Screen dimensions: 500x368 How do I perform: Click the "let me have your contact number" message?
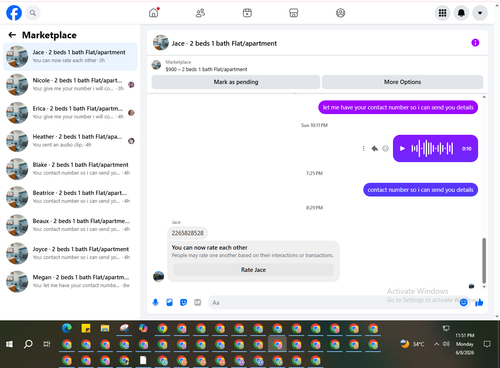click(398, 107)
